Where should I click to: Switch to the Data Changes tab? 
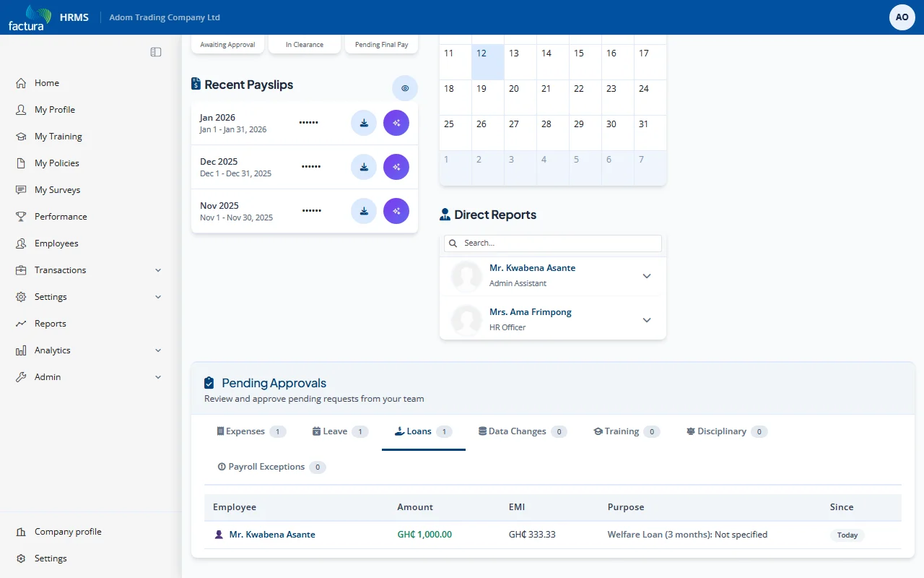tap(523, 431)
